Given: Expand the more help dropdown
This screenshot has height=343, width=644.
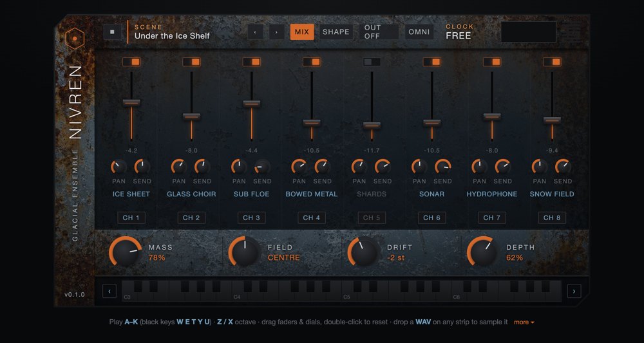Looking at the screenshot, I should coord(524,322).
